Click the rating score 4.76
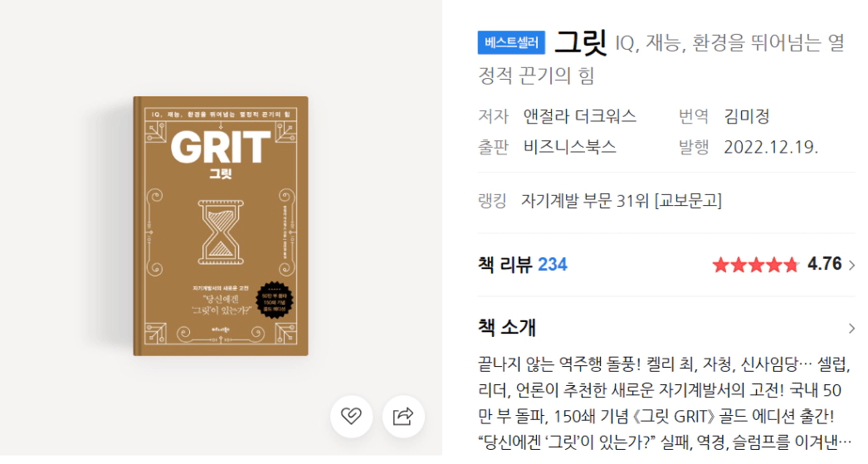Screen dimensions: 868x464 (x=824, y=264)
